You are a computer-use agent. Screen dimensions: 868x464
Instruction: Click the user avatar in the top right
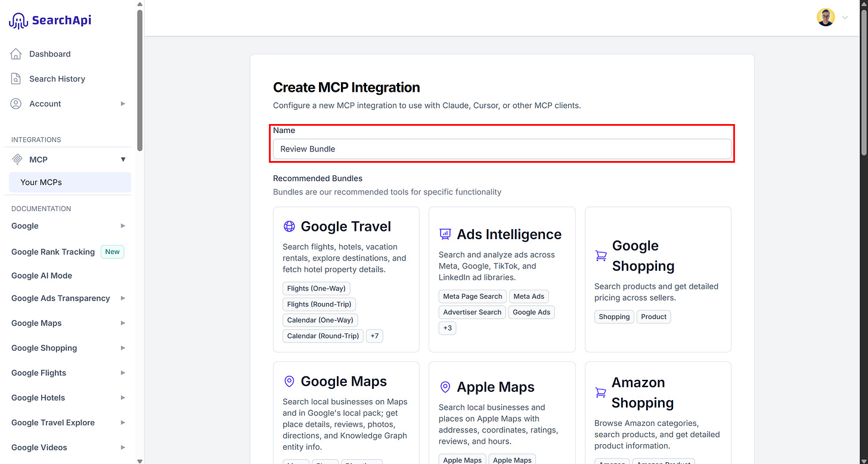[x=826, y=17]
